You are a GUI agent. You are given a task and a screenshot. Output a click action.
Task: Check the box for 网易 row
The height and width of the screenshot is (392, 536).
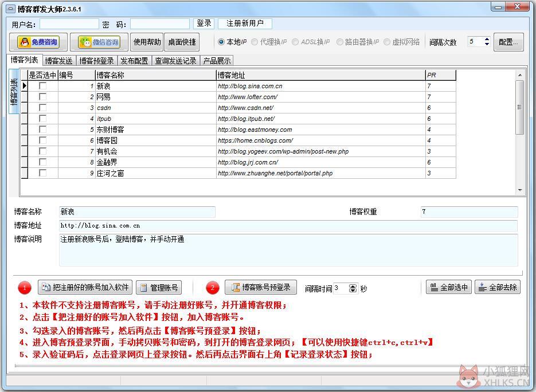tap(43, 97)
